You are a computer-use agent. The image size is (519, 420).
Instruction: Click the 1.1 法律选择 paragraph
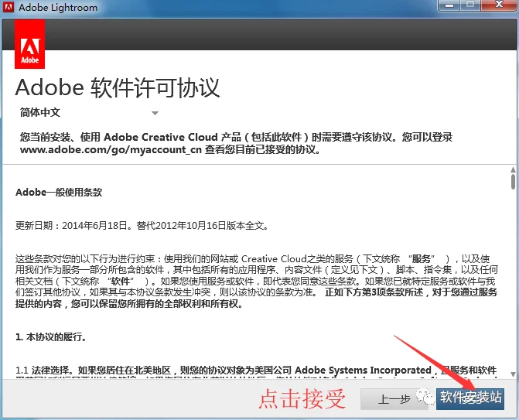256,372
